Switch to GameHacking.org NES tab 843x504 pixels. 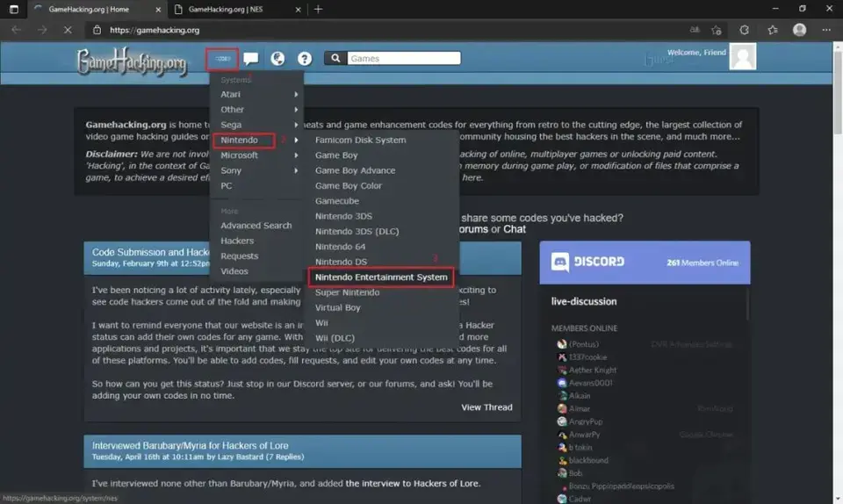pyautogui.click(x=238, y=9)
